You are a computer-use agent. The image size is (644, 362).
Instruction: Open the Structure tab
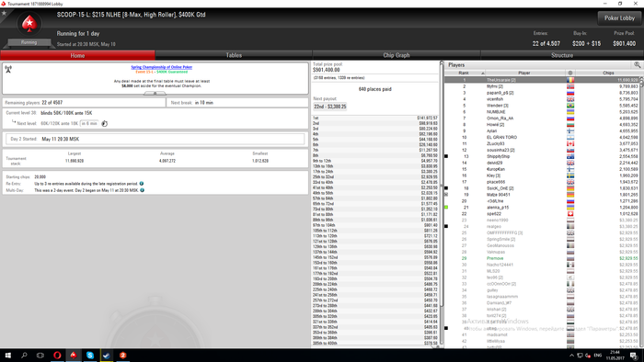click(562, 55)
